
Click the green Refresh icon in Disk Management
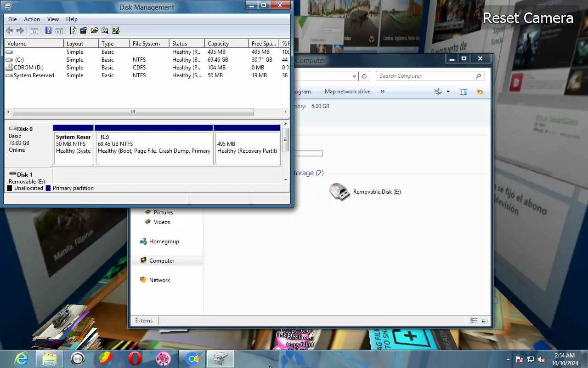point(73,31)
